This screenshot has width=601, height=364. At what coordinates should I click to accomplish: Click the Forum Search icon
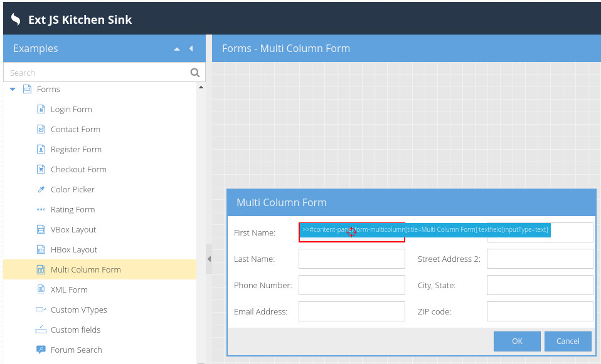[41, 350]
